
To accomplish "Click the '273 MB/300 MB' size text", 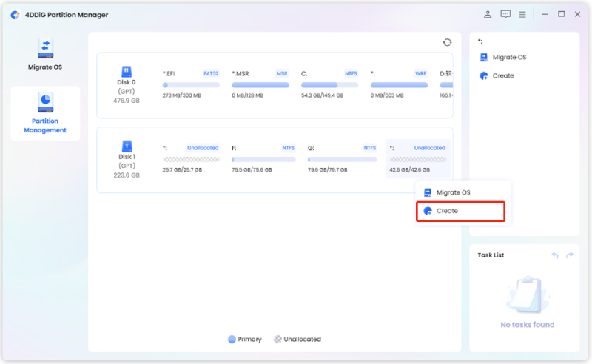I will coord(181,95).
